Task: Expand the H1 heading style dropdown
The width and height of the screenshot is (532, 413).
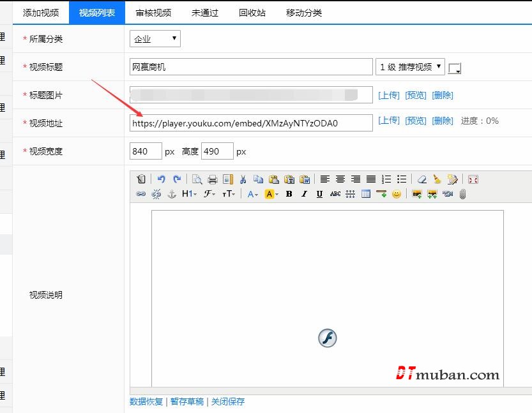Action: pos(190,194)
